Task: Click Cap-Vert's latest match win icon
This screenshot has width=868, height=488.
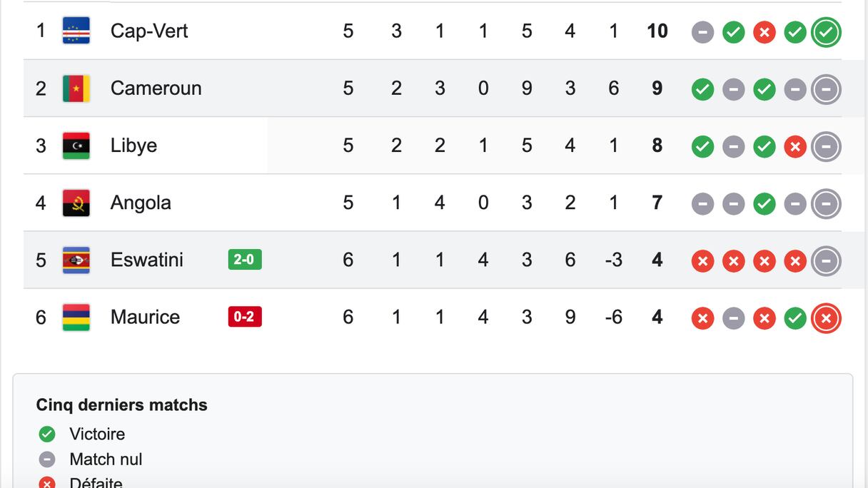Action: tap(826, 32)
